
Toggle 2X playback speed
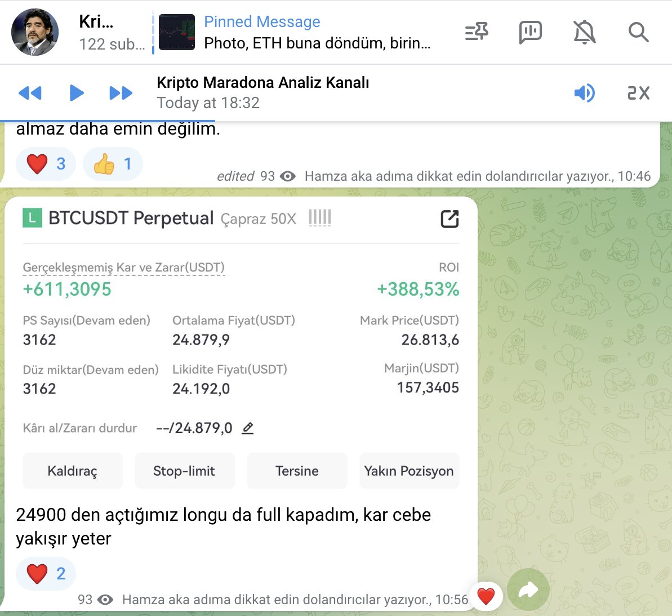click(x=638, y=93)
